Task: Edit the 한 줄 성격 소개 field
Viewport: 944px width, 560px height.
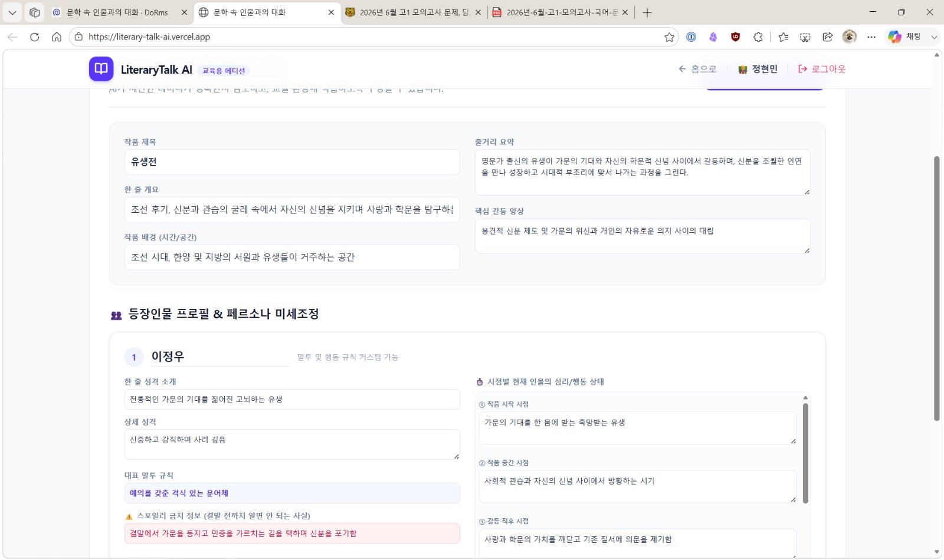Action: pyautogui.click(x=292, y=399)
